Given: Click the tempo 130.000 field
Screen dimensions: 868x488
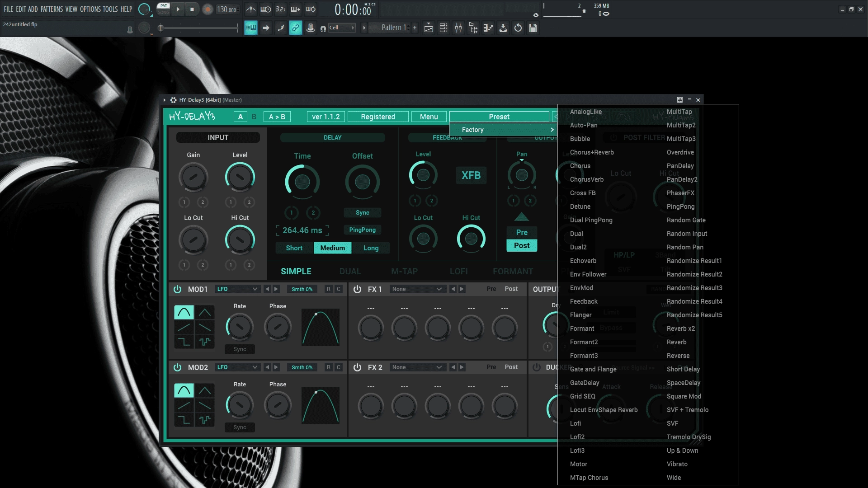Looking at the screenshot, I should (x=227, y=9).
